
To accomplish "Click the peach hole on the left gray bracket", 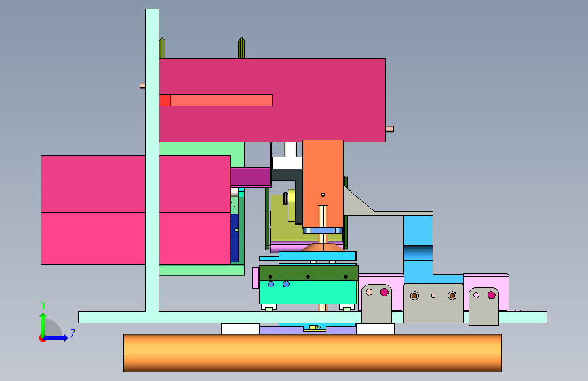I will click(x=369, y=292).
